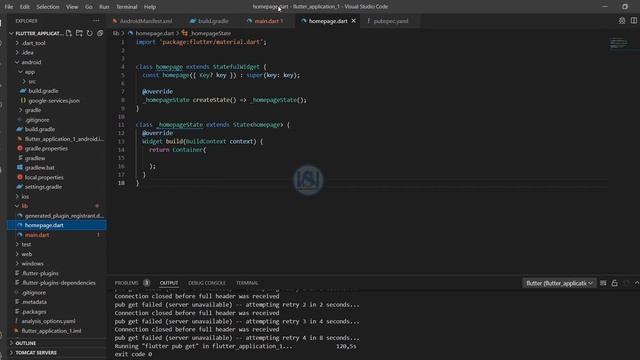Click the New Folder icon in Explorer header
This screenshot has width=640, height=360.
79,33
